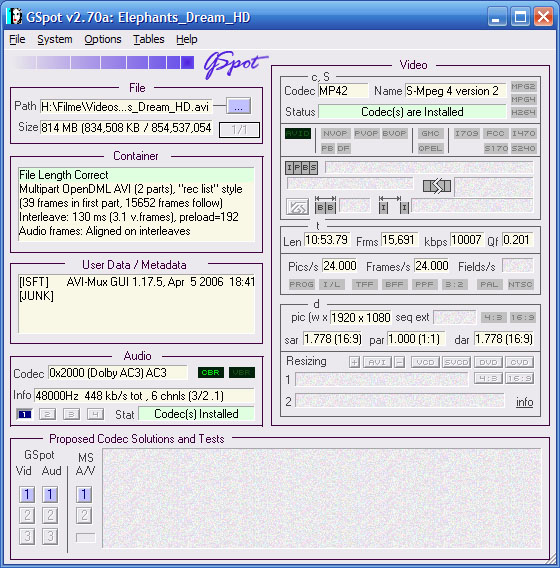This screenshot has height=568, width=560.
Task: Click the frame sequence arrows icon
Action: click(437, 186)
